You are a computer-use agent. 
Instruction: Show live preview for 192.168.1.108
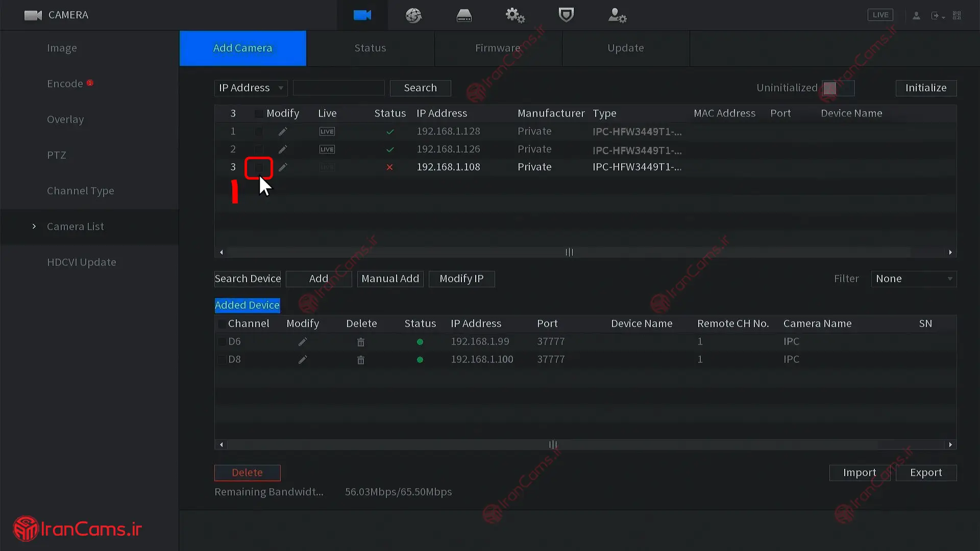[x=327, y=167]
